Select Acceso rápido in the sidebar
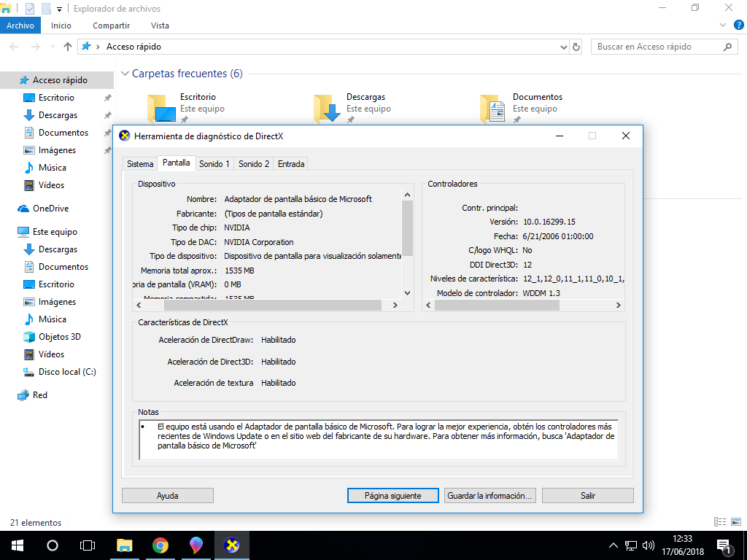The height and width of the screenshot is (560, 747). (x=57, y=80)
